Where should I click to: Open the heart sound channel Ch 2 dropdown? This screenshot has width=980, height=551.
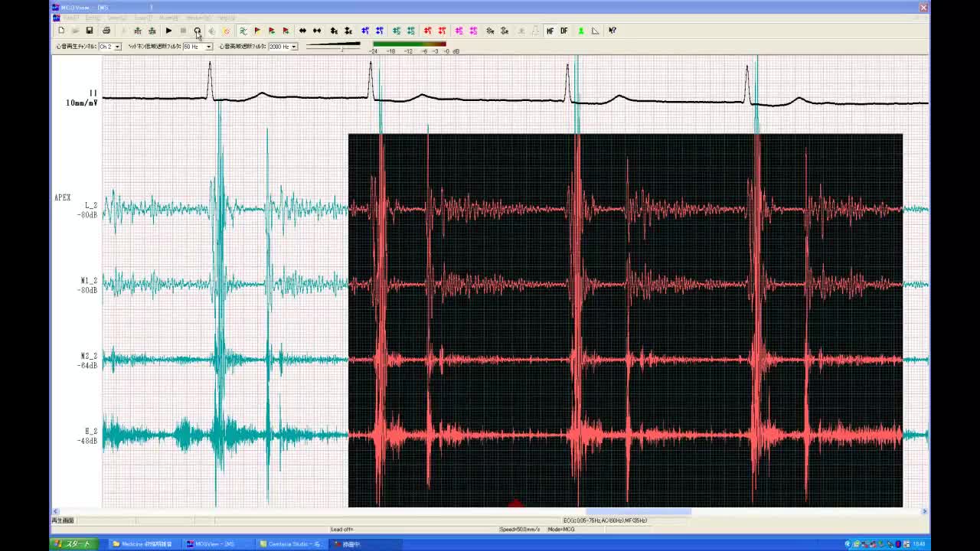coord(117,47)
